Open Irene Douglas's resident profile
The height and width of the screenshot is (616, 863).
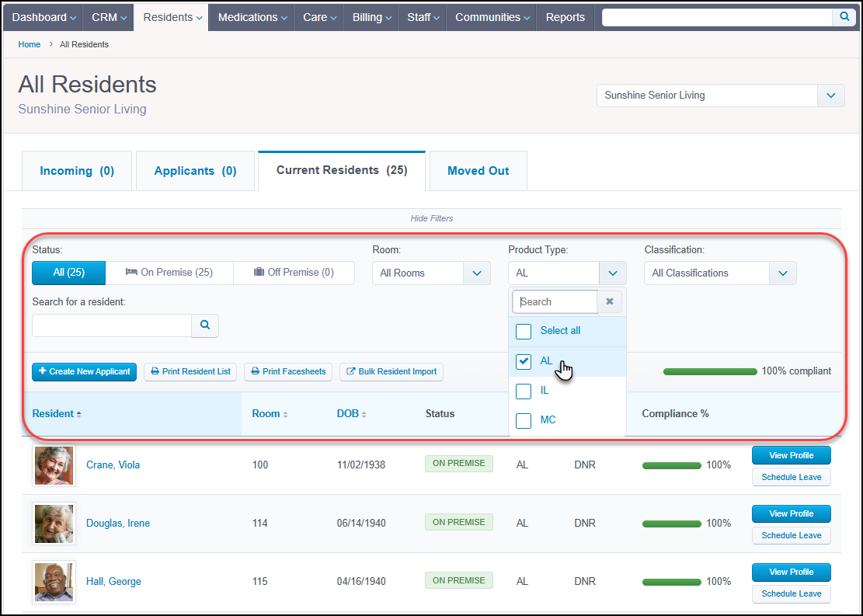pyautogui.click(x=117, y=523)
